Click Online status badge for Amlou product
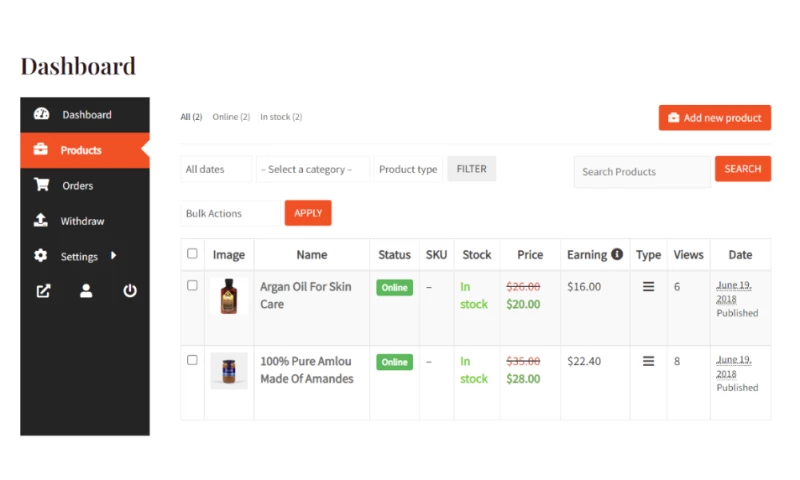The width and height of the screenshot is (800, 480). (394, 362)
